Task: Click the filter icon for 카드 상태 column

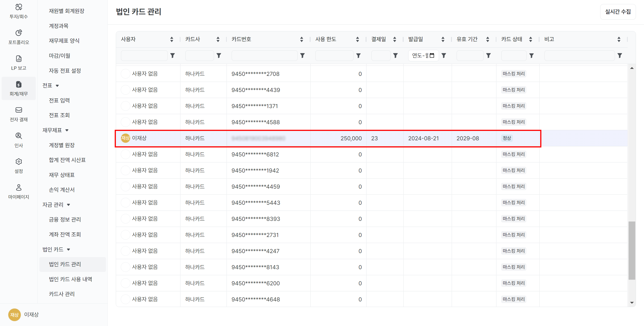Action: 532,55
